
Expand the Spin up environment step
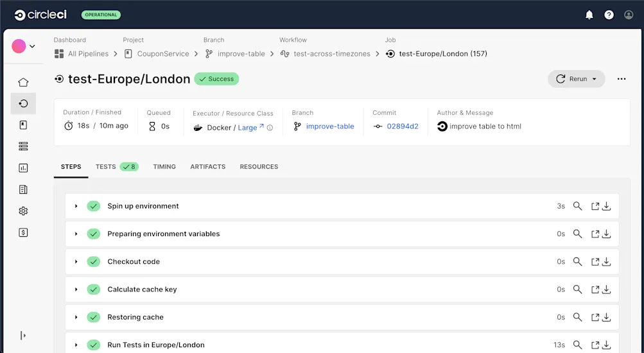click(x=76, y=206)
